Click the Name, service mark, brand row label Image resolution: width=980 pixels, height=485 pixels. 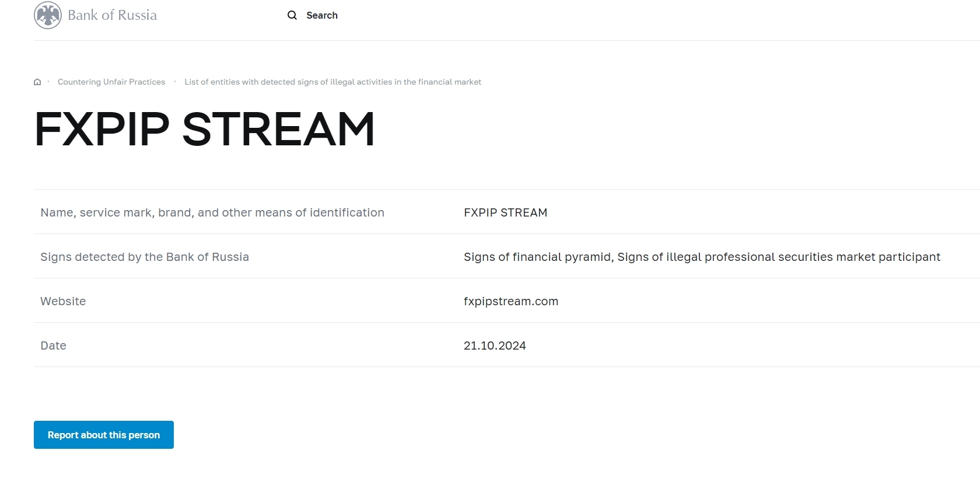coord(212,212)
